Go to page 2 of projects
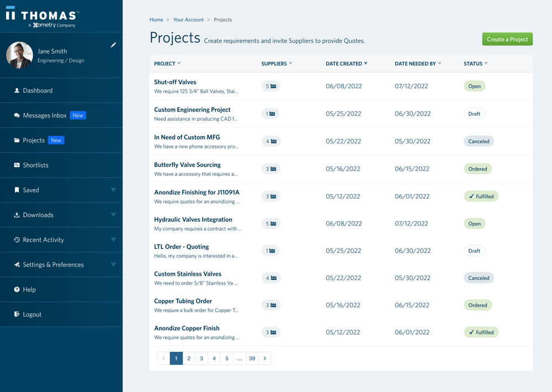 pos(189,358)
